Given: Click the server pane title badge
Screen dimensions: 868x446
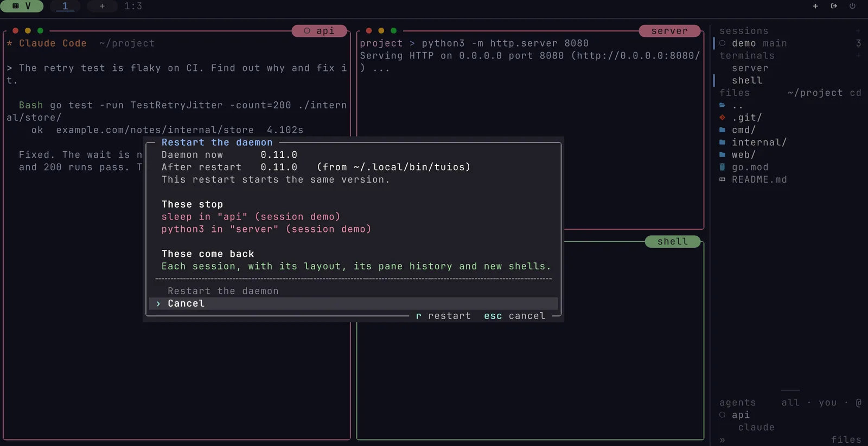Looking at the screenshot, I should pyautogui.click(x=669, y=31).
